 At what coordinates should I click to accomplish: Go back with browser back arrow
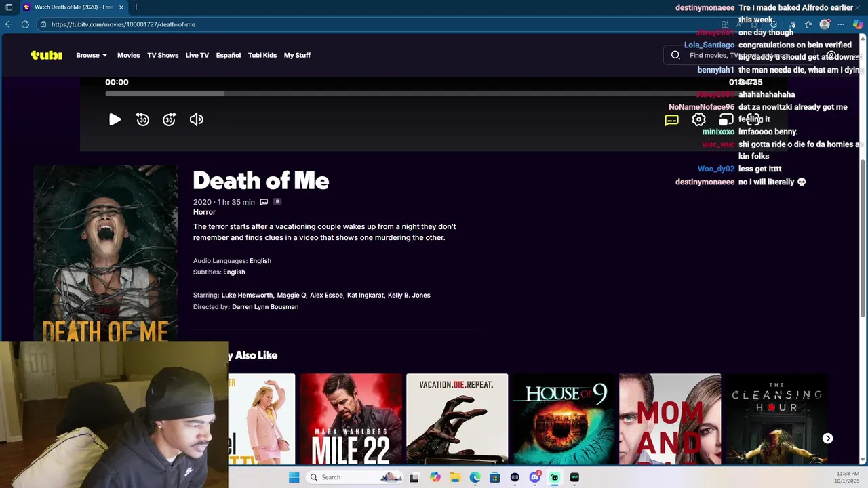(9, 24)
